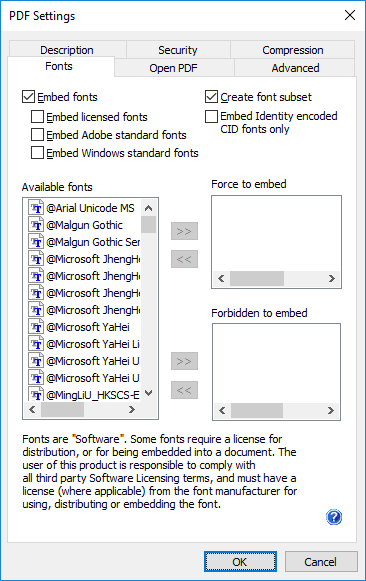Switch to the Security tab
Viewport: 366px width, 581px height.
click(178, 50)
